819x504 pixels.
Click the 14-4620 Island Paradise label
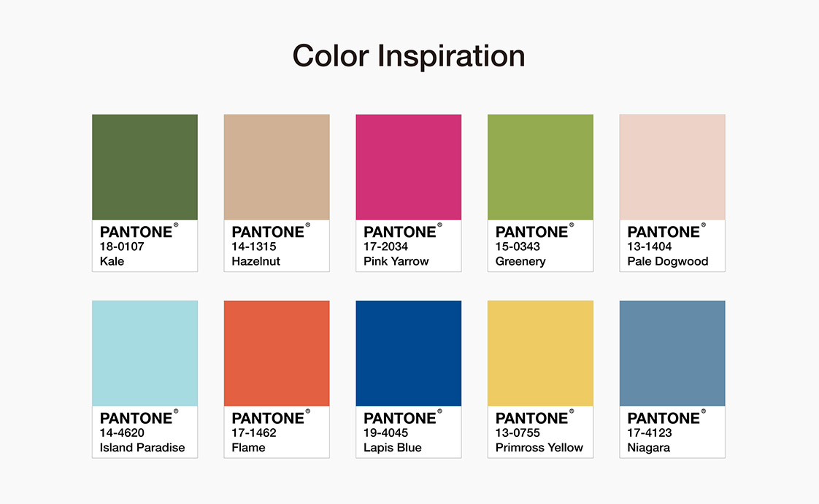pyautogui.click(x=142, y=440)
